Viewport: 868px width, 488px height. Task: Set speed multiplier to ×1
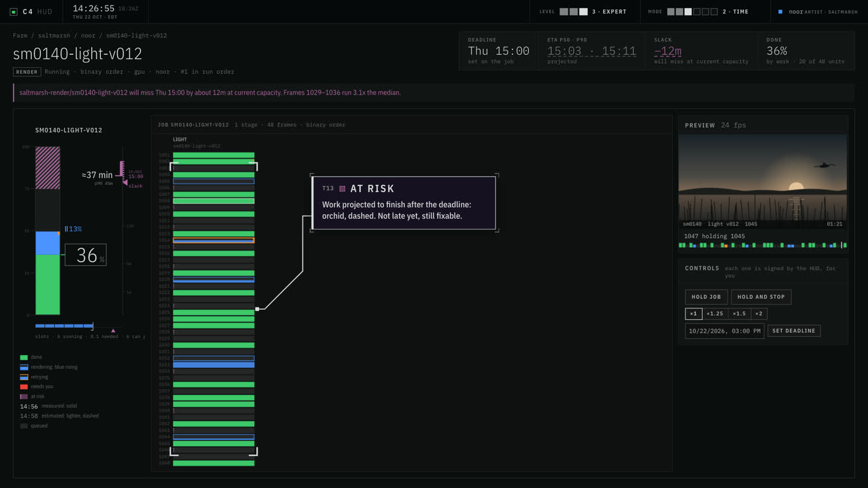coord(694,314)
